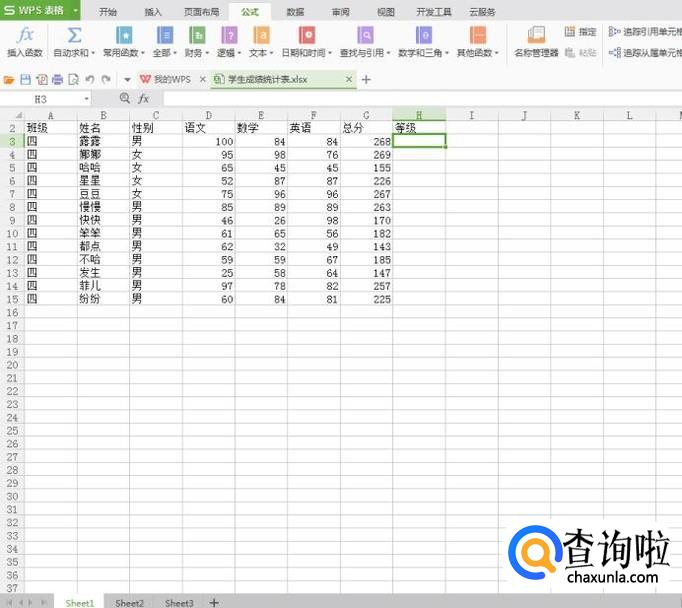
Task: Click the fx icon beside the formula bar
Action: click(x=144, y=99)
